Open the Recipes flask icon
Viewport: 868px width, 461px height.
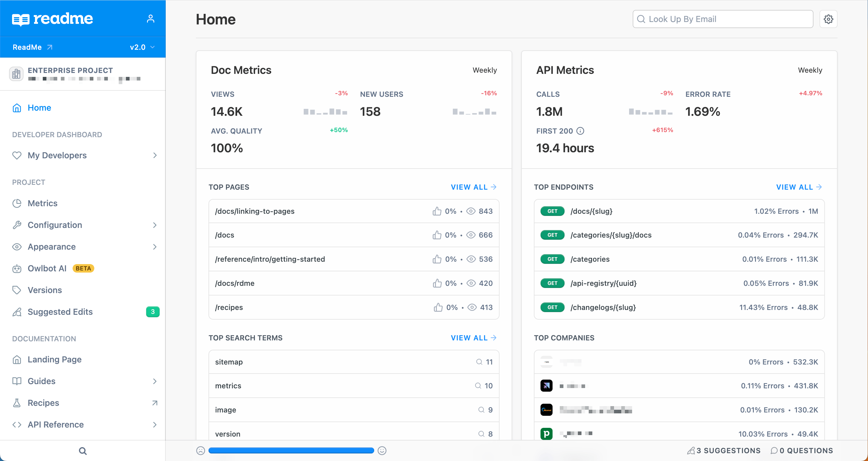pos(17,403)
